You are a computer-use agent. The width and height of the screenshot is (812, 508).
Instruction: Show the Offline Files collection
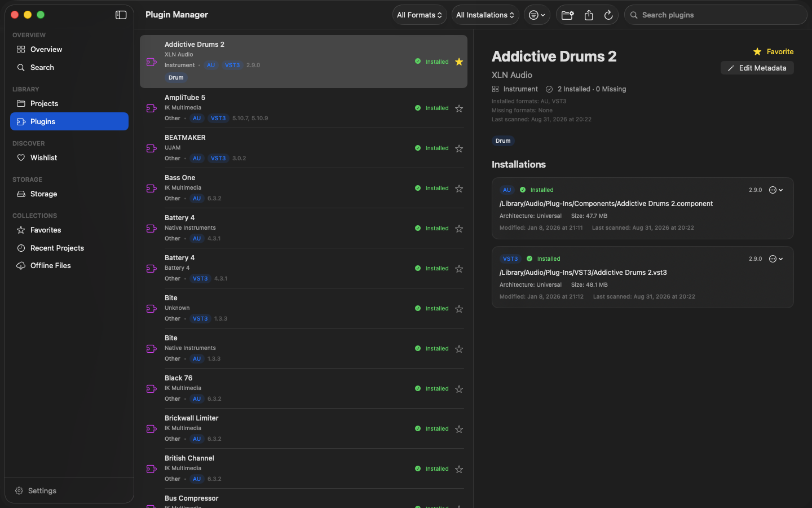pyautogui.click(x=69, y=266)
